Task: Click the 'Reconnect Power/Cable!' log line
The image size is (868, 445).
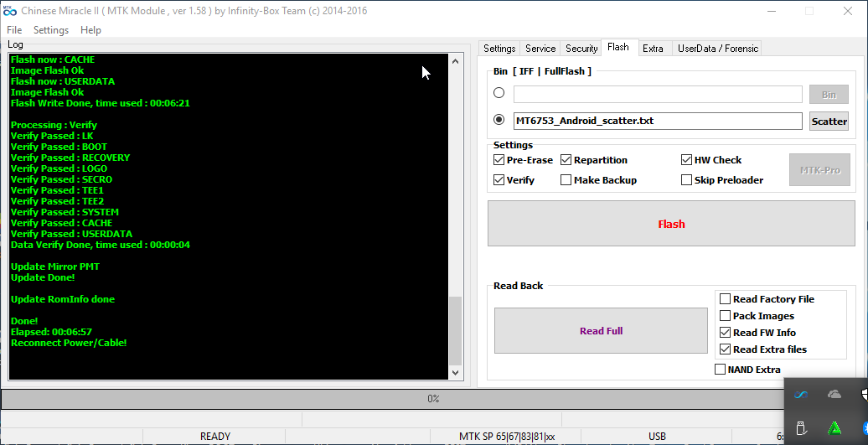Action: pos(69,343)
